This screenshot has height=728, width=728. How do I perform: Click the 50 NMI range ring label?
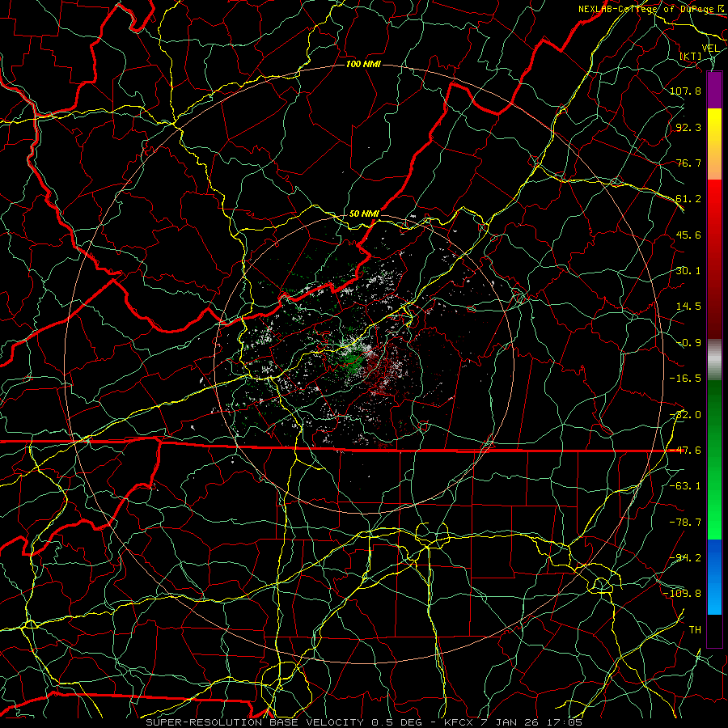[365, 214]
